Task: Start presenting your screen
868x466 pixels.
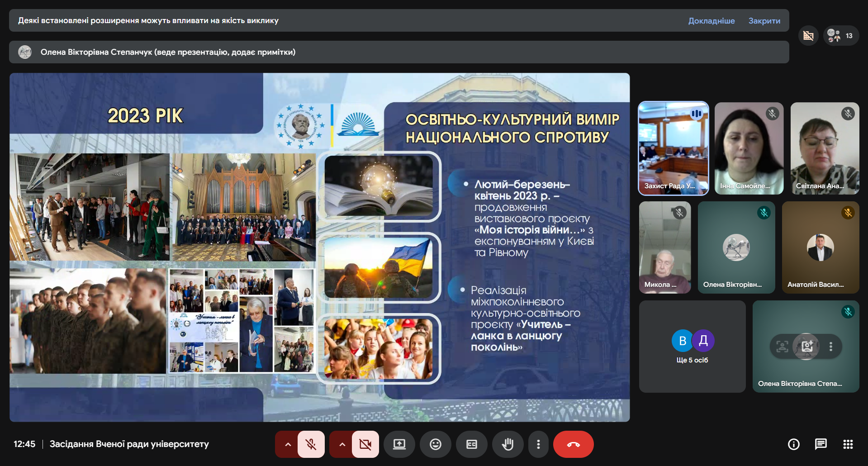Action: (399, 444)
